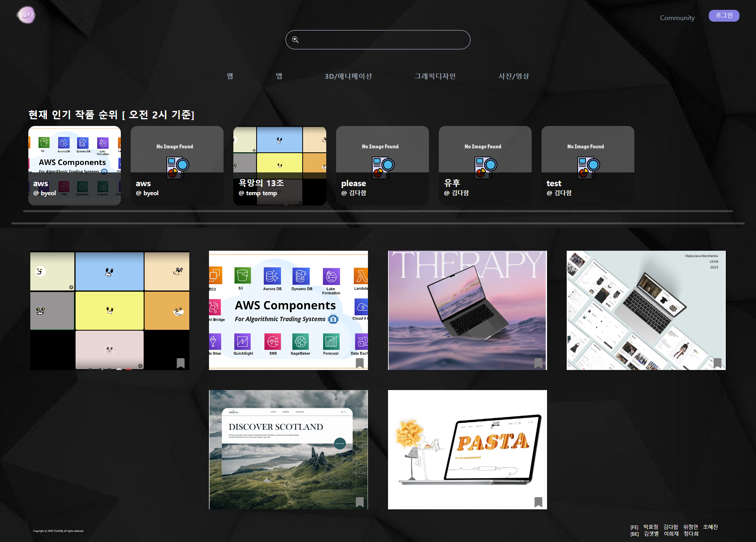Select the 3D/애니메이션 category tab
The image size is (756, 542).
point(348,76)
